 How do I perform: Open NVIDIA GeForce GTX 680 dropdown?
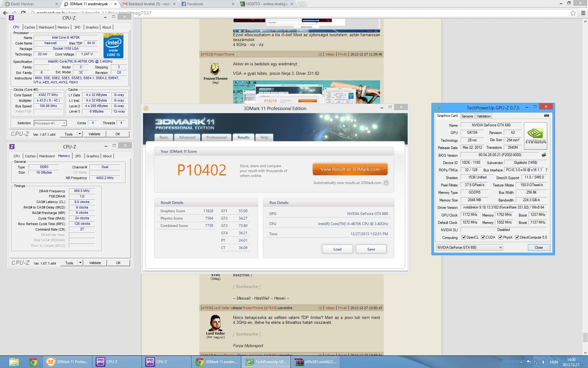coord(469,247)
